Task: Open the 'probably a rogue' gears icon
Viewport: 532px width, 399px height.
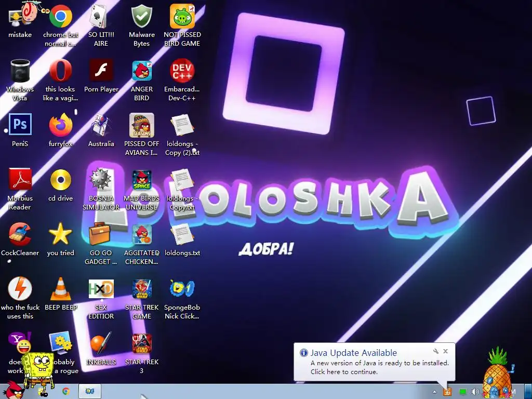Action: [60, 343]
